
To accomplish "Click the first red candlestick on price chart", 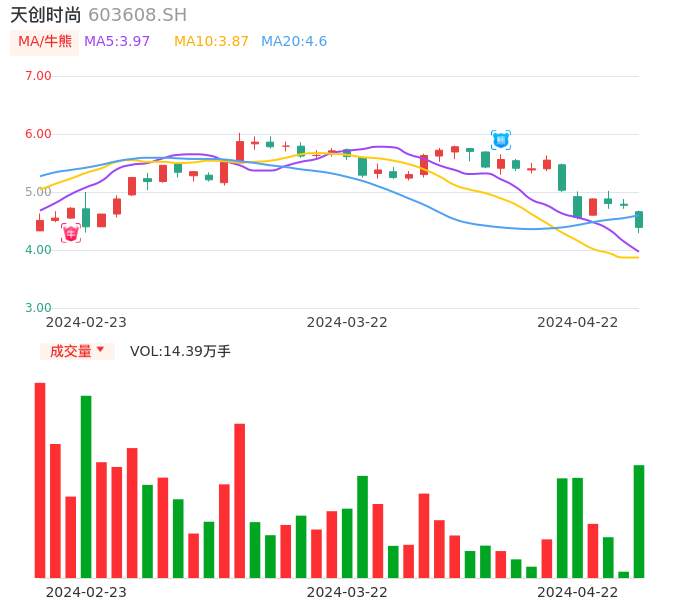I will coord(40,224).
